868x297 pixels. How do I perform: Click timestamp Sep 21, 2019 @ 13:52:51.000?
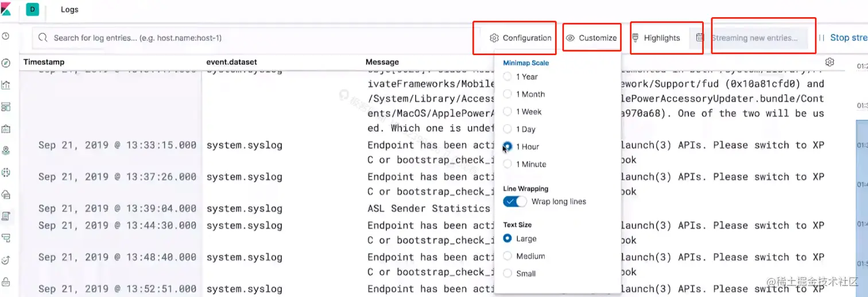[x=117, y=289]
